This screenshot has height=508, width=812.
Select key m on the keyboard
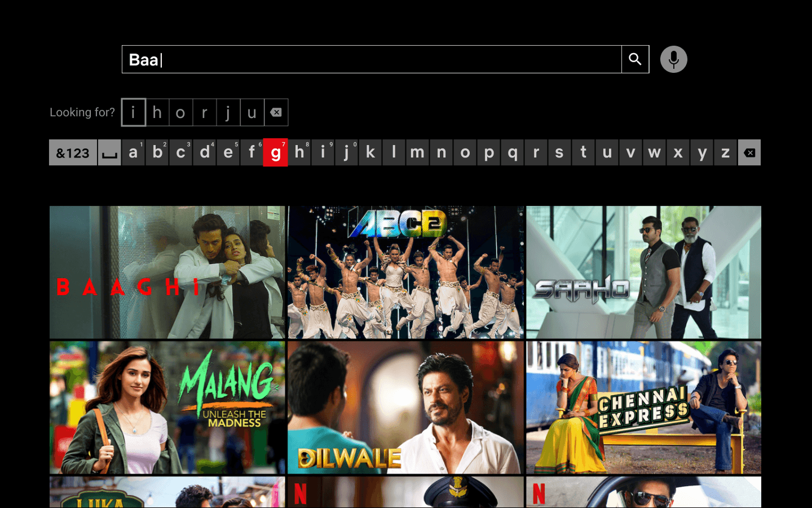[418, 152]
